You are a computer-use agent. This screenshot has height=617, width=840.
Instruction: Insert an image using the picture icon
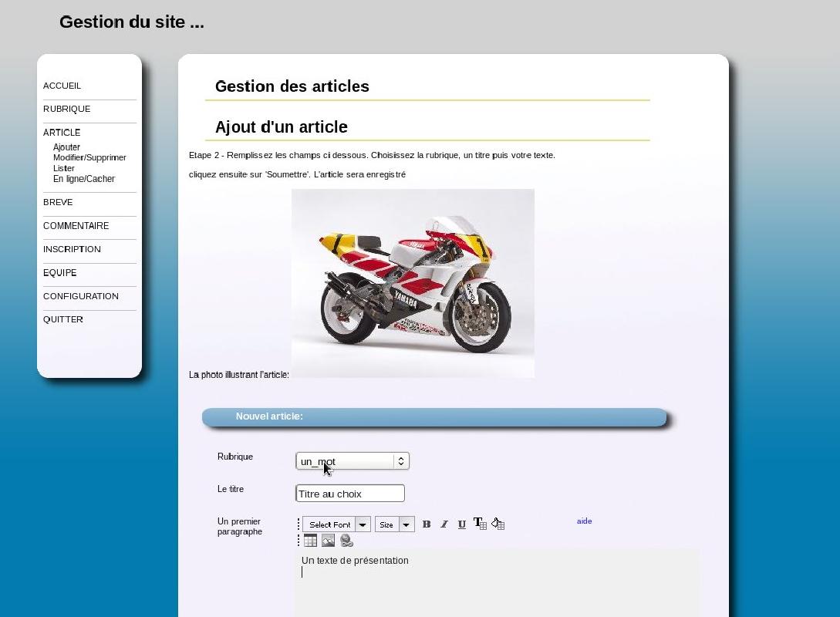(328, 541)
